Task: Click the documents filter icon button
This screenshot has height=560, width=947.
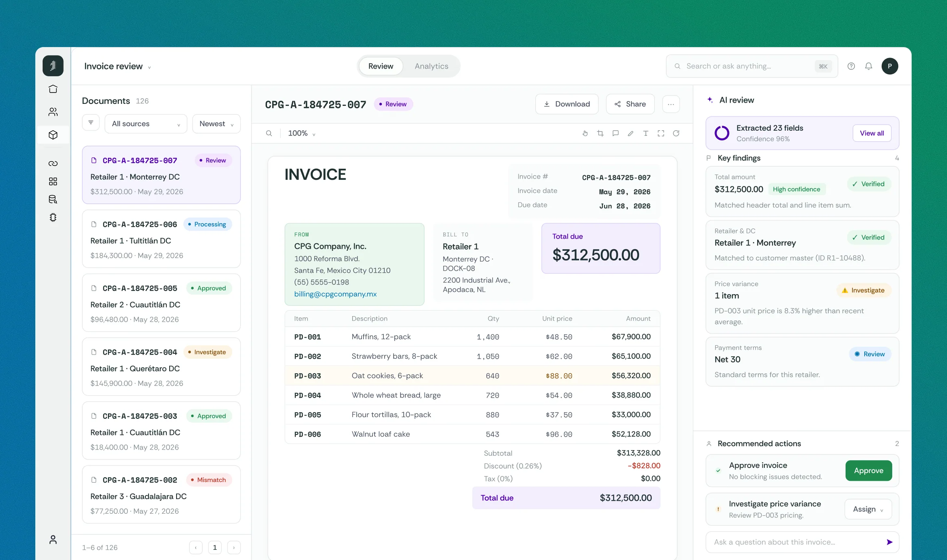Action: 91,123
